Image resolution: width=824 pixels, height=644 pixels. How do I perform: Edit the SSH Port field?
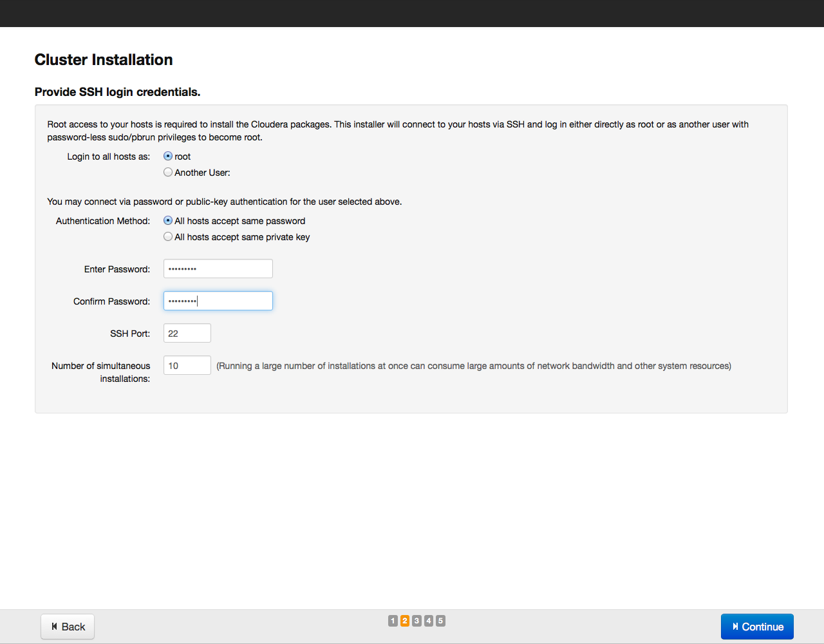pos(187,333)
